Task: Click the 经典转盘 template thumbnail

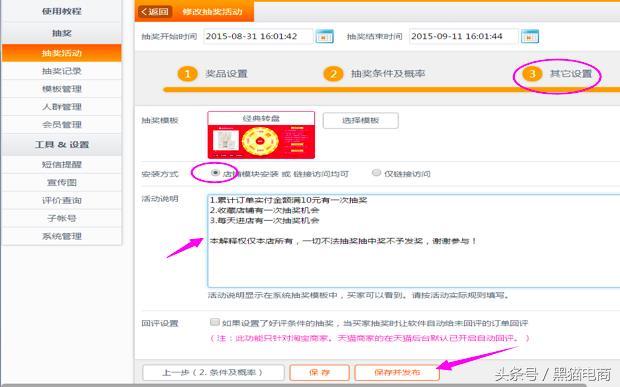Action: point(261,135)
